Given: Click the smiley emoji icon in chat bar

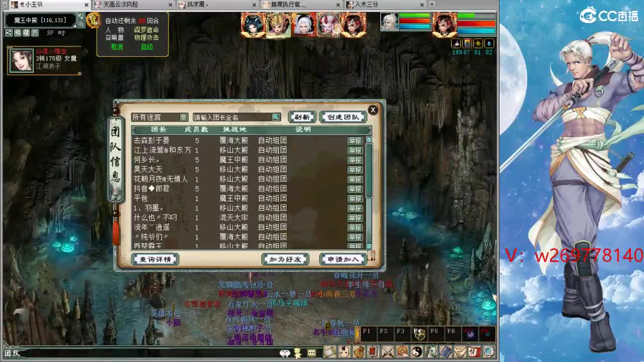Looking at the screenshot, I should (x=285, y=353).
